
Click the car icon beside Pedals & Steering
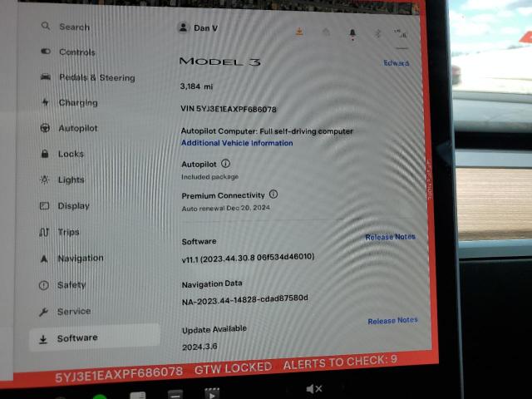46,76
